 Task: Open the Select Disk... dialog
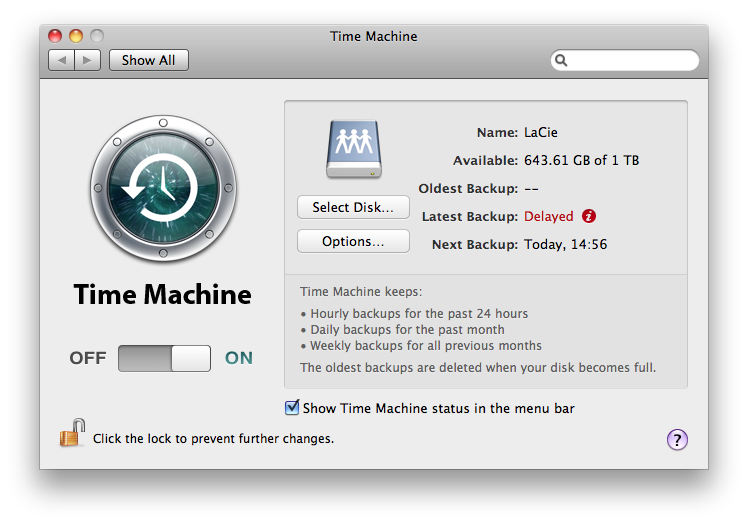click(353, 207)
